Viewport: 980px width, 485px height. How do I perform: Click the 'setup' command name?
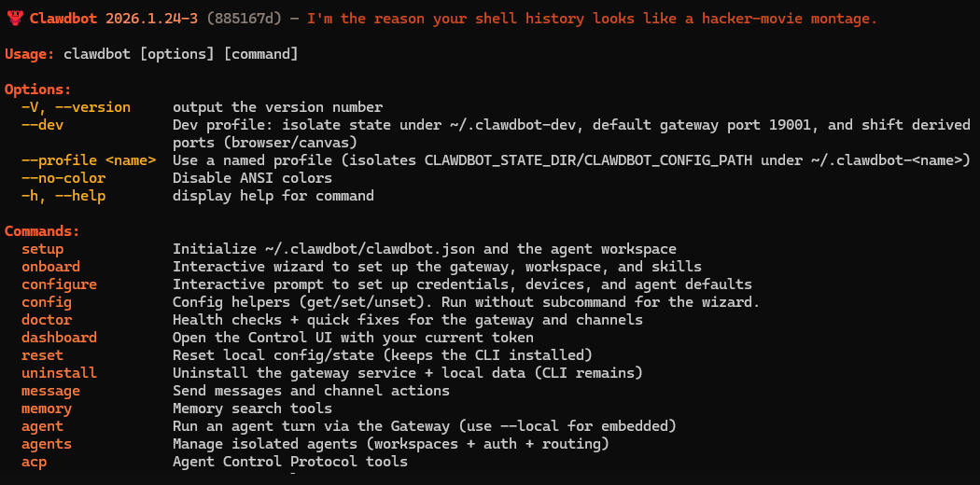(x=43, y=250)
